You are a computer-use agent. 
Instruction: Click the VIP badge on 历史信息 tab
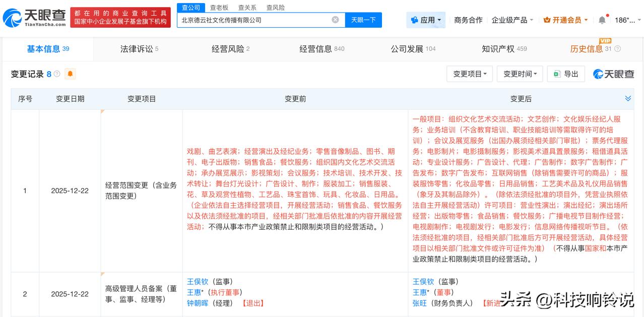coord(605,41)
